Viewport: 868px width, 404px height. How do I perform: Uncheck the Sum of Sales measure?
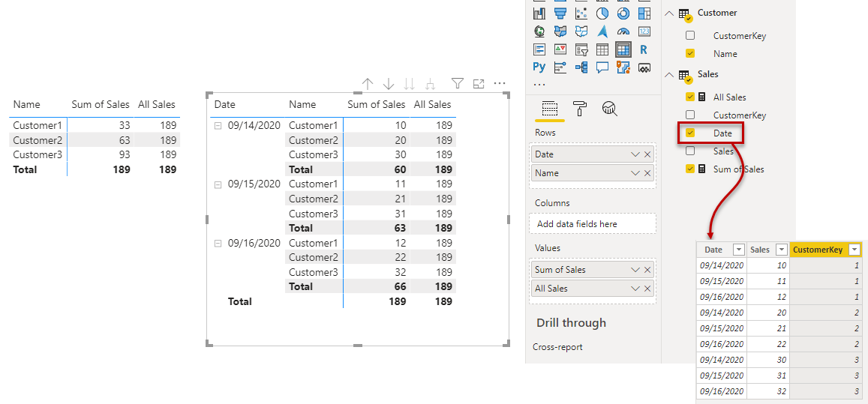pos(690,169)
